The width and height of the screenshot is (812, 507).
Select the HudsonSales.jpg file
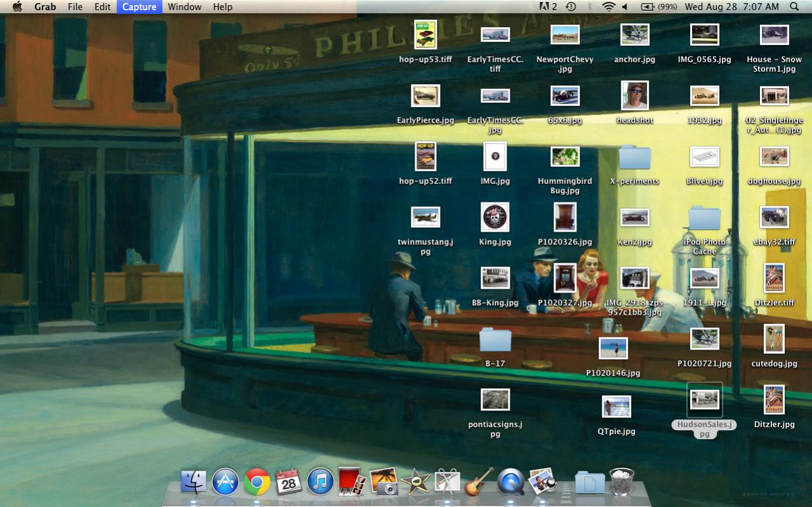point(704,400)
